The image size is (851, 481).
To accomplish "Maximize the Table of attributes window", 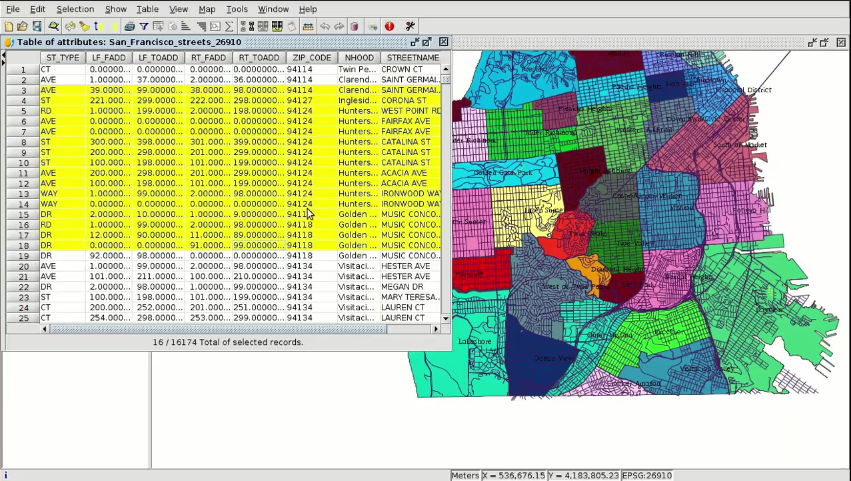I will tap(428, 42).
